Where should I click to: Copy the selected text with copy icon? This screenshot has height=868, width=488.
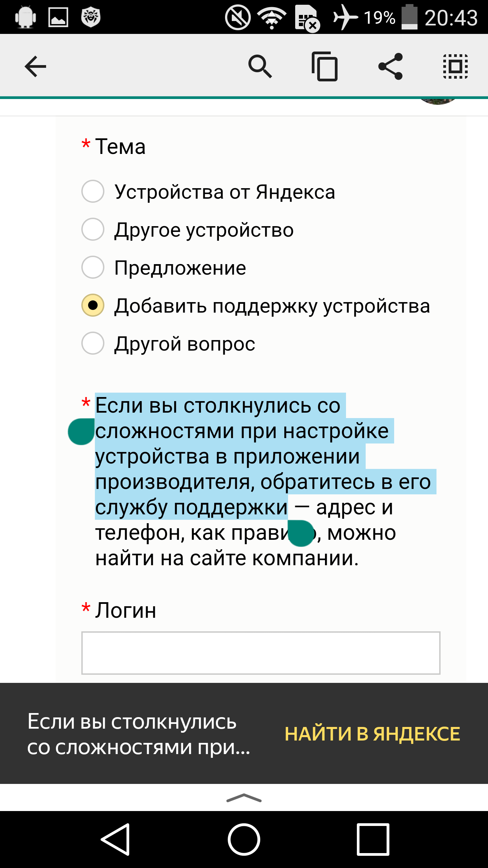pos(325,66)
